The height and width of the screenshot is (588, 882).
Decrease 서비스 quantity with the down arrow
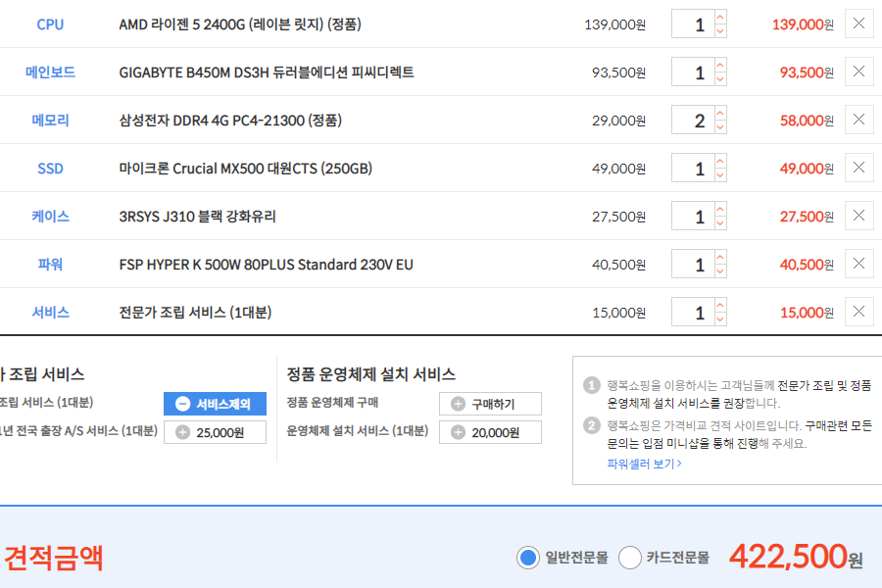tap(720, 319)
